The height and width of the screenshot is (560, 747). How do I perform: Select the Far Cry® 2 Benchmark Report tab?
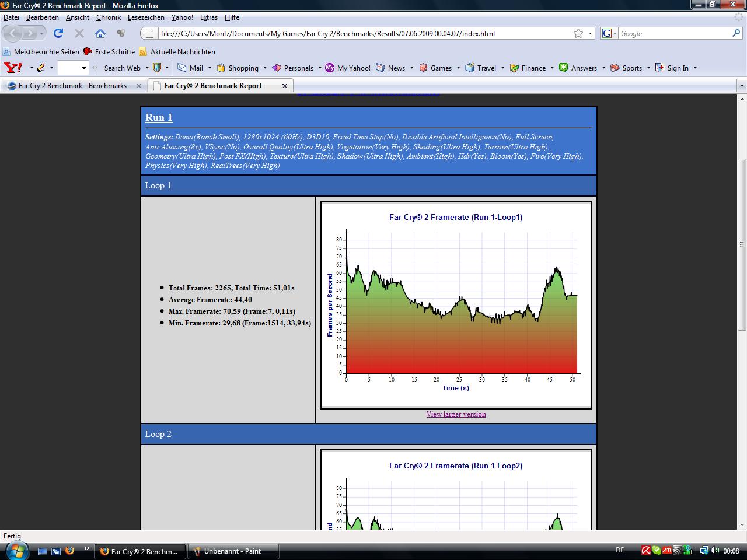(220, 86)
